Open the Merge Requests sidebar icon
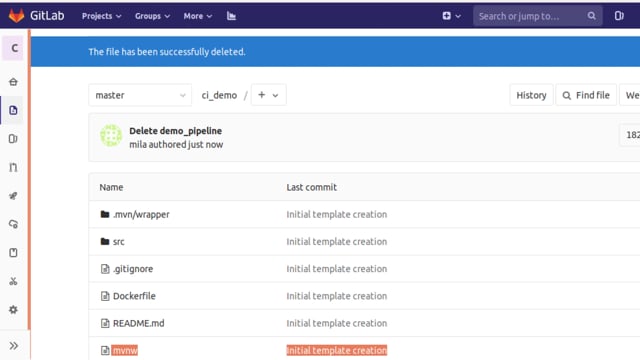The image size is (640, 360). (13, 167)
